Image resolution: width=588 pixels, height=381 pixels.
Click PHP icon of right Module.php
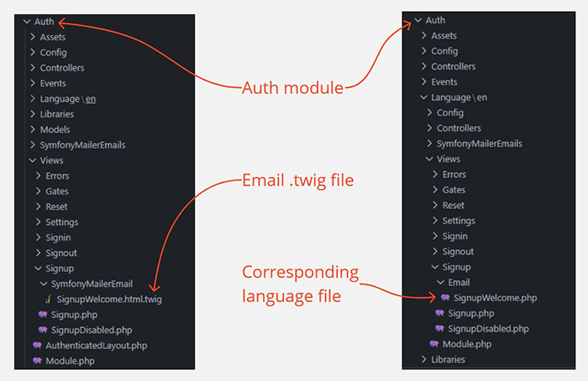(434, 343)
